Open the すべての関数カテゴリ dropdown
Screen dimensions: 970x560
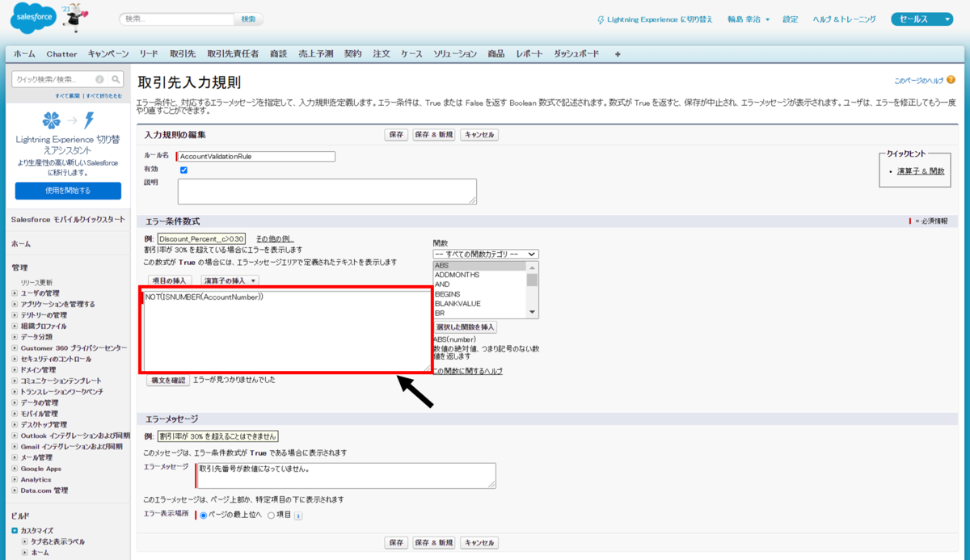pos(486,254)
